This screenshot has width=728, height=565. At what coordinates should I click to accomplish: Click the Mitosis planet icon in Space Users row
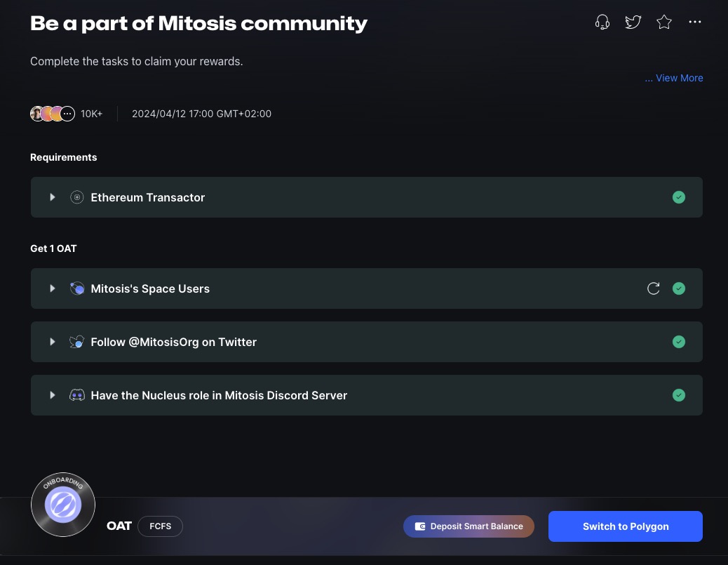pyautogui.click(x=77, y=288)
